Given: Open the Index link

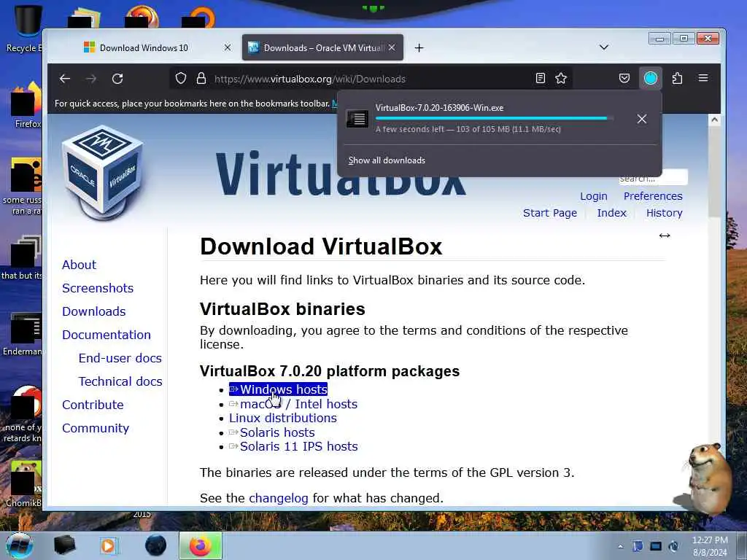Looking at the screenshot, I should (x=612, y=213).
